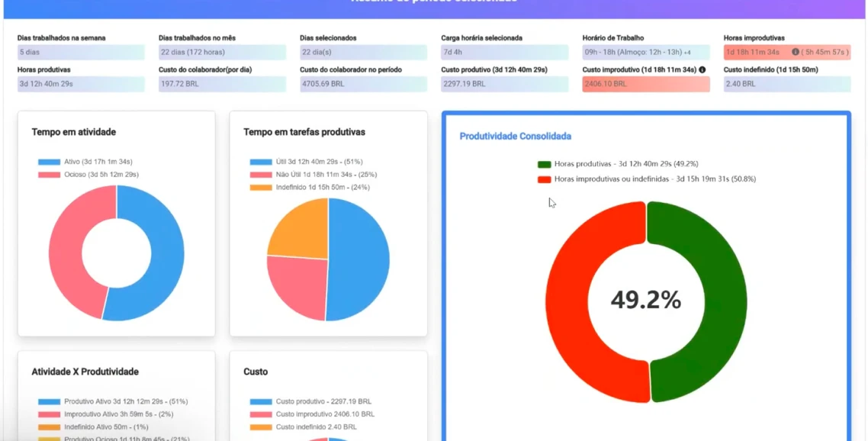Click the 'Tempo em atividade' card title
Screen dimensions: 868x441
click(x=74, y=132)
